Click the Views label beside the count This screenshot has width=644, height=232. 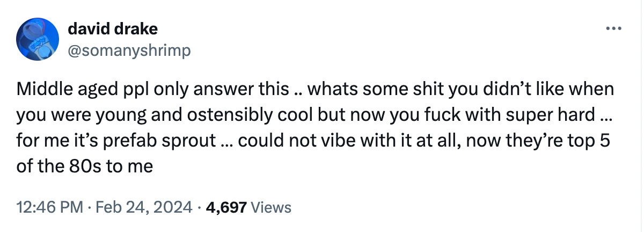coord(271,207)
